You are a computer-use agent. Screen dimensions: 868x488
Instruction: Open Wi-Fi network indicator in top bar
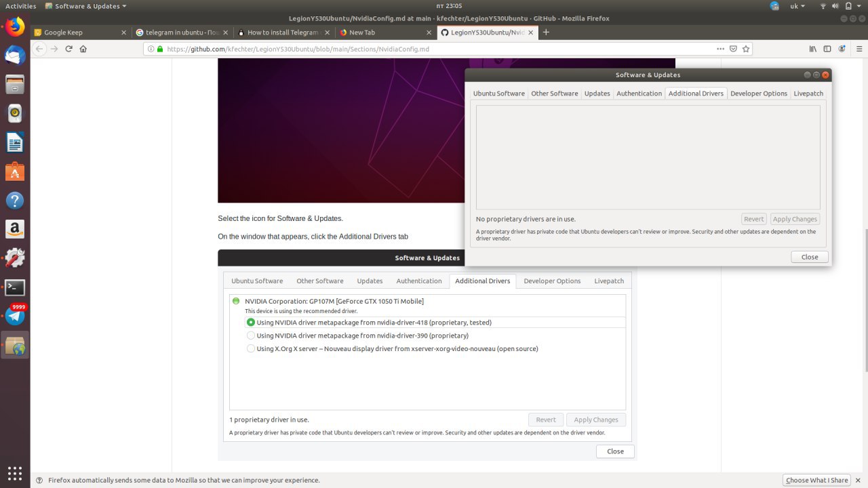point(823,6)
